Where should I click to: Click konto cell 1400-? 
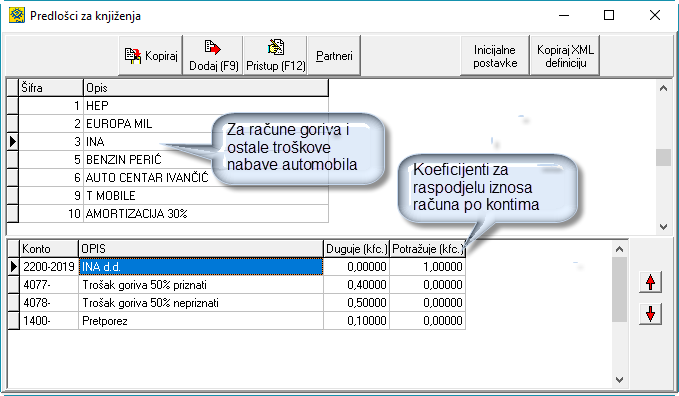point(49,321)
